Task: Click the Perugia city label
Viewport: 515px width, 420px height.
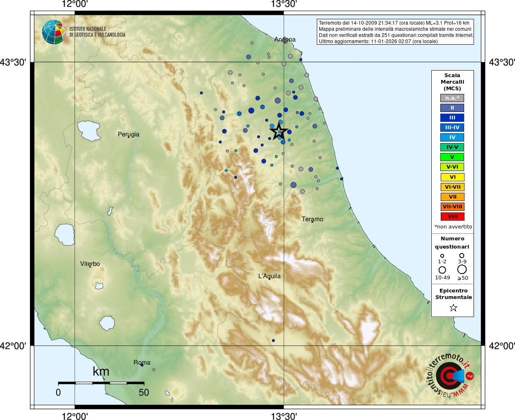Action: point(128,134)
